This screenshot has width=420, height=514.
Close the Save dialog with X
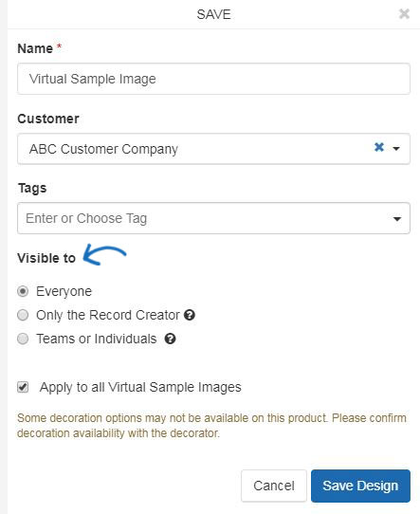click(404, 14)
